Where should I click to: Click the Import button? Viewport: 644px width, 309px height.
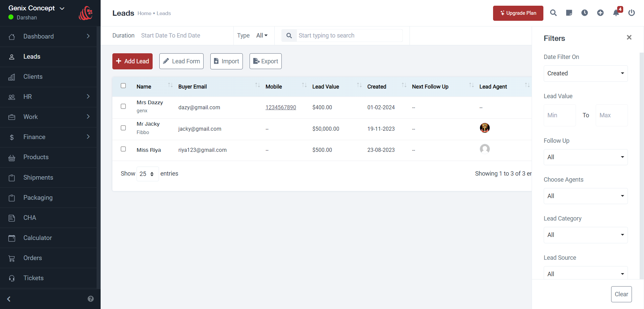pyautogui.click(x=226, y=61)
